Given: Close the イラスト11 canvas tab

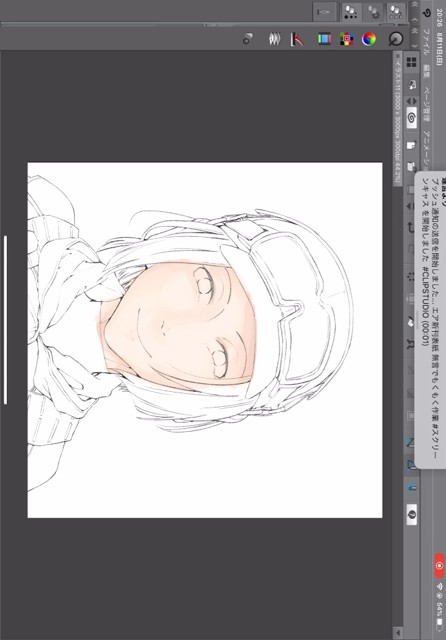Looking at the screenshot, I should [398, 55].
